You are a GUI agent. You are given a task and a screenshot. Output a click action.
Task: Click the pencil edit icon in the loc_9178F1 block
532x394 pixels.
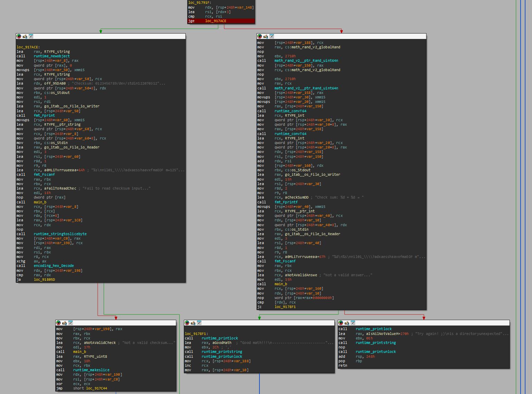coord(193,323)
